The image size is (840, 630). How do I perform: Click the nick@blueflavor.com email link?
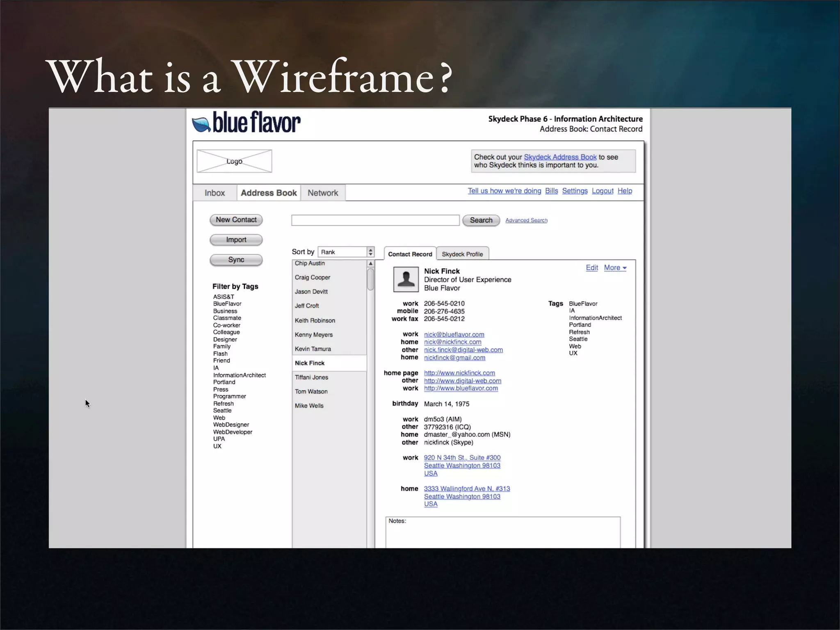[454, 335]
